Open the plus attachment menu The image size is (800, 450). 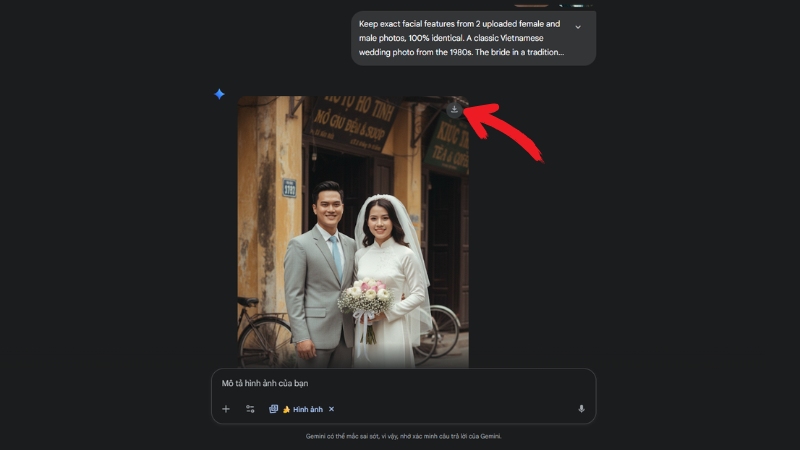pos(226,409)
